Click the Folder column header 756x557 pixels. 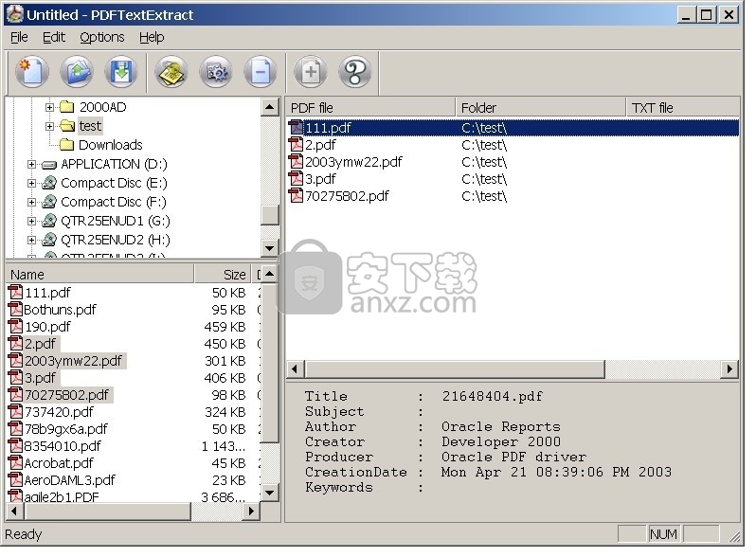[x=541, y=108]
